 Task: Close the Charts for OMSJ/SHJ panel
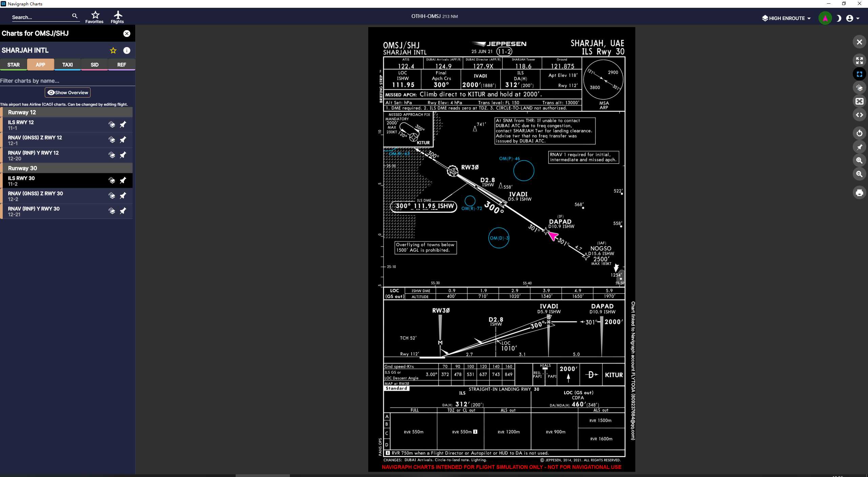point(127,33)
